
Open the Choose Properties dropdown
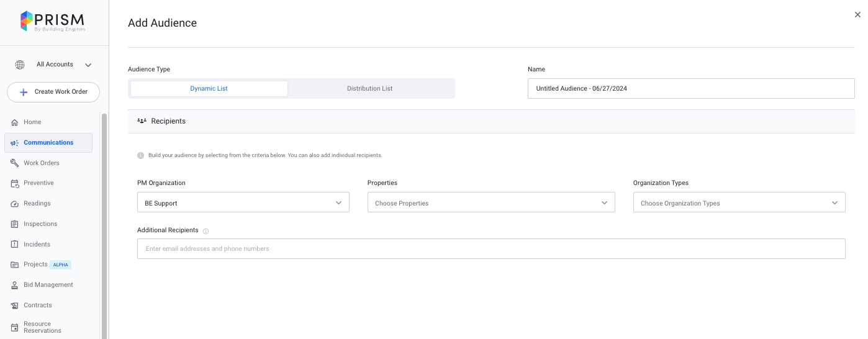pyautogui.click(x=491, y=203)
